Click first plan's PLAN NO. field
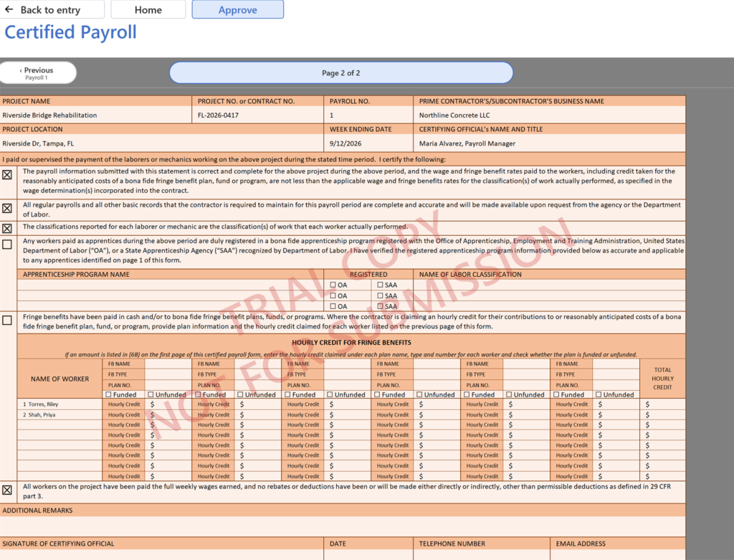Viewport: 734px width, 560px height. point(168,385)
